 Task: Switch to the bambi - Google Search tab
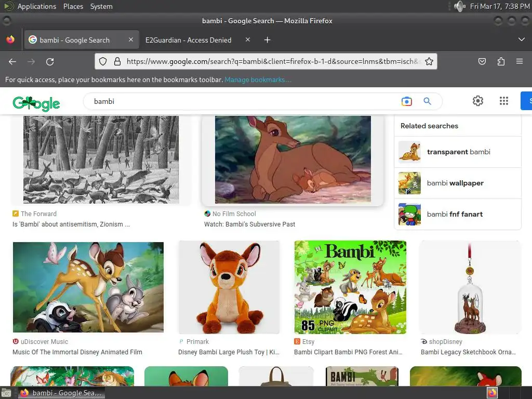pos(82,40)
